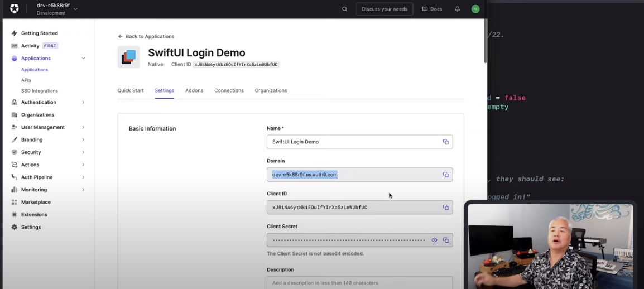The width and height of the screenshot is (644, 289).
Task: Click the presenter webcam video overlay
Action: click(550, 246)
